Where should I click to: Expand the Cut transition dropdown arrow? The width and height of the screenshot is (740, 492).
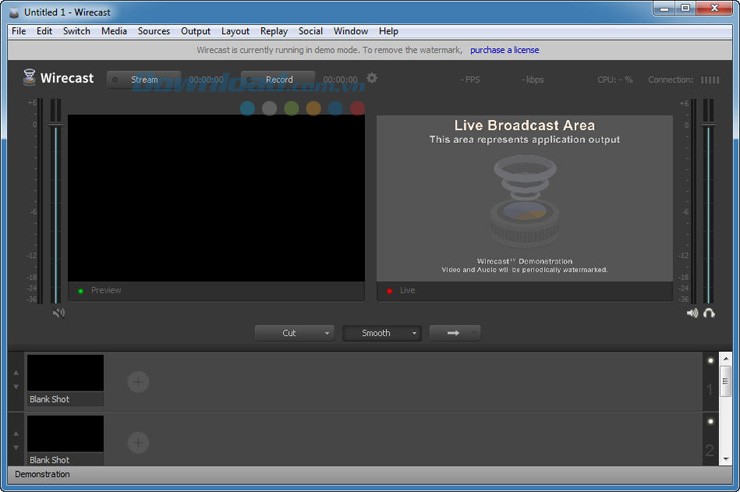[x=327, y=333]
